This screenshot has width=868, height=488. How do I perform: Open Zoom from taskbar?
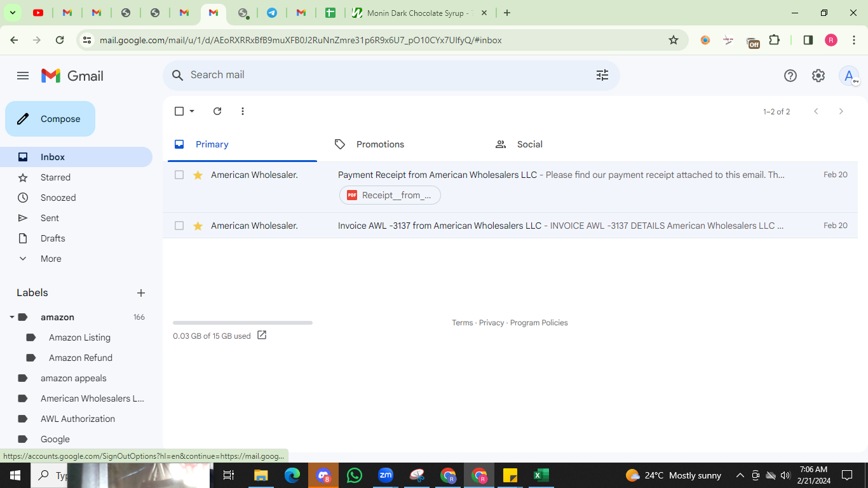click(x=386, y=475)
